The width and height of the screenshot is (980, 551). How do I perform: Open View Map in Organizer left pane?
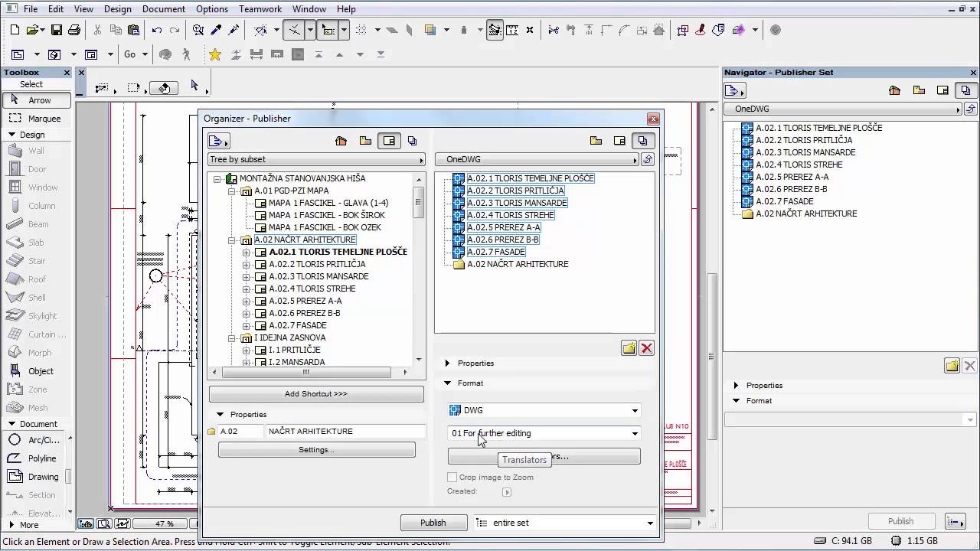coord(365,141)
